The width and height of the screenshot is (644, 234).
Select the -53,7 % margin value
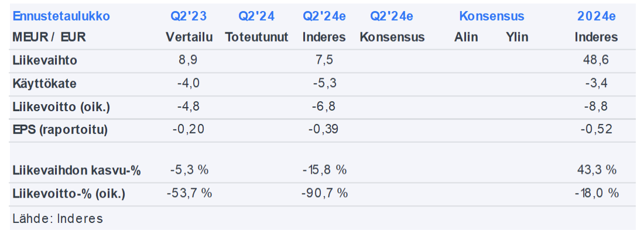189,194
